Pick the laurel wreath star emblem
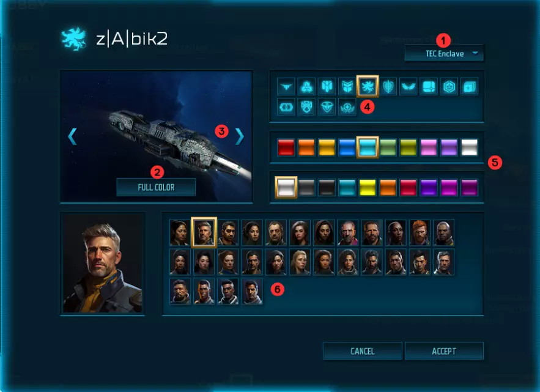The height and width of the screenshot is (392, 540). coord(347,107)
